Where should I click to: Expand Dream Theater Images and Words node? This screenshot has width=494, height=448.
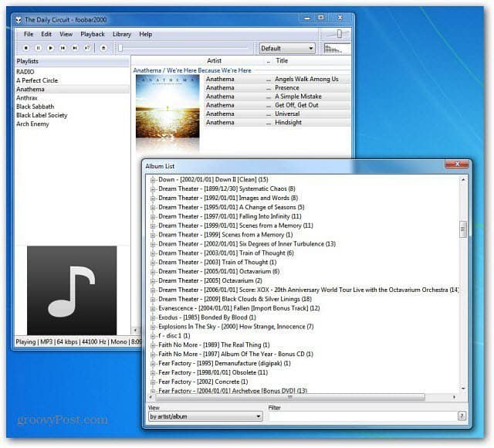pyautogui.click(x=153, y=199)
